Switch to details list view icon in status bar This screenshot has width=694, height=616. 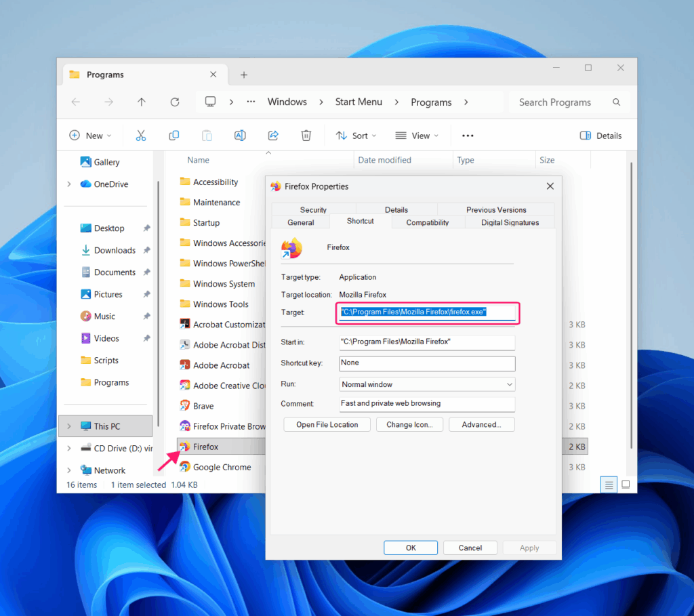point(609,485)
